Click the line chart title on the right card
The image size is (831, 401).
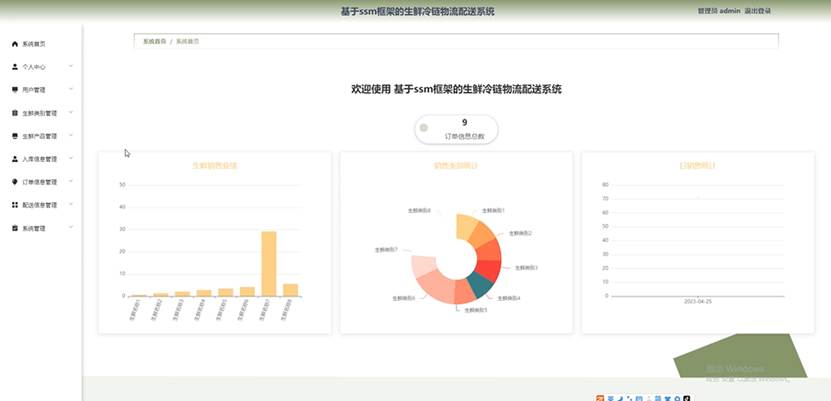click(697, 165)
